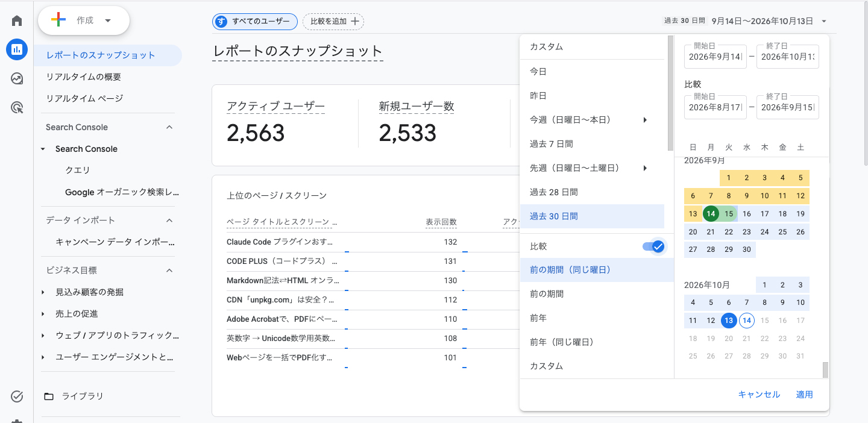Click the Claude Code プラグイン page row
The width and height of the screenshot is (868, 423).
pos(280,242)
